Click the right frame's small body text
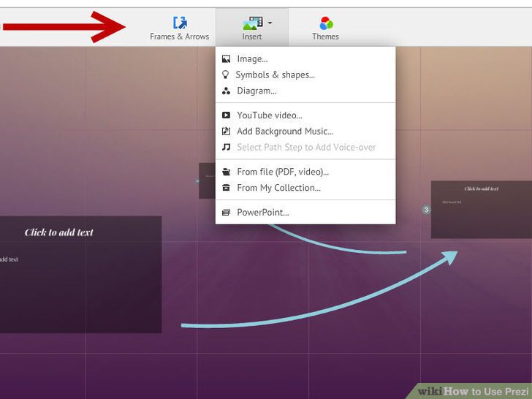Viewport: 532px width, 399px height. pyautogui.click(x=452, y=202)
